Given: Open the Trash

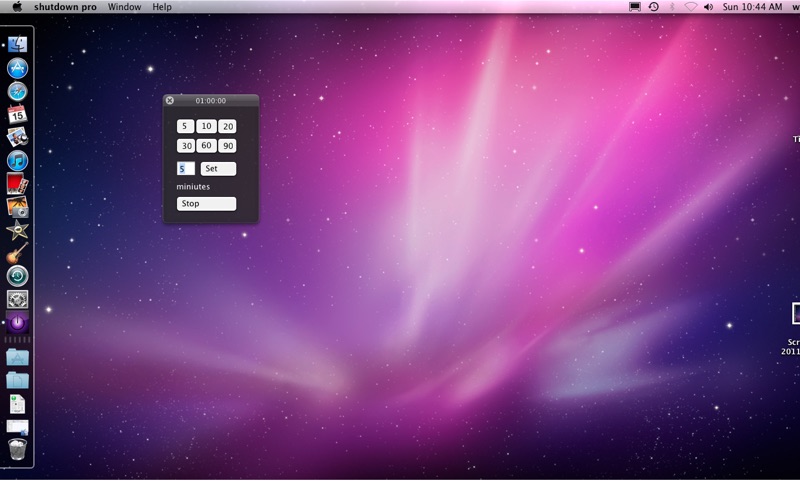Looking at the screenshot, I should coord(17,449).
